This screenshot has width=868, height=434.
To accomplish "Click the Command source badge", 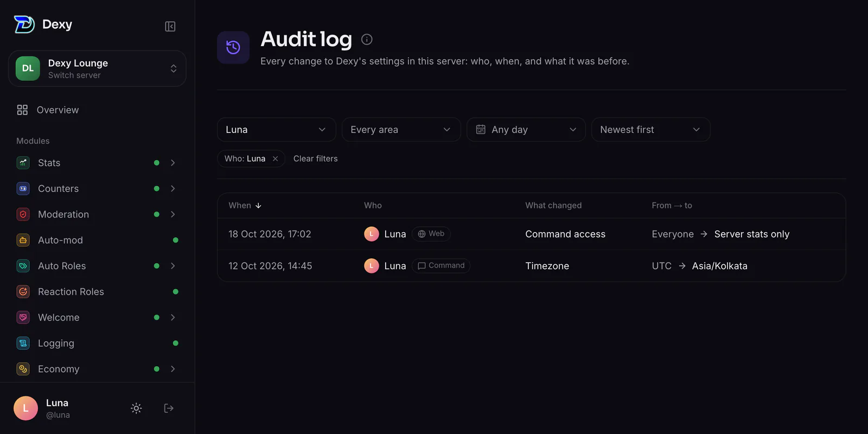I will coord(441,266).
